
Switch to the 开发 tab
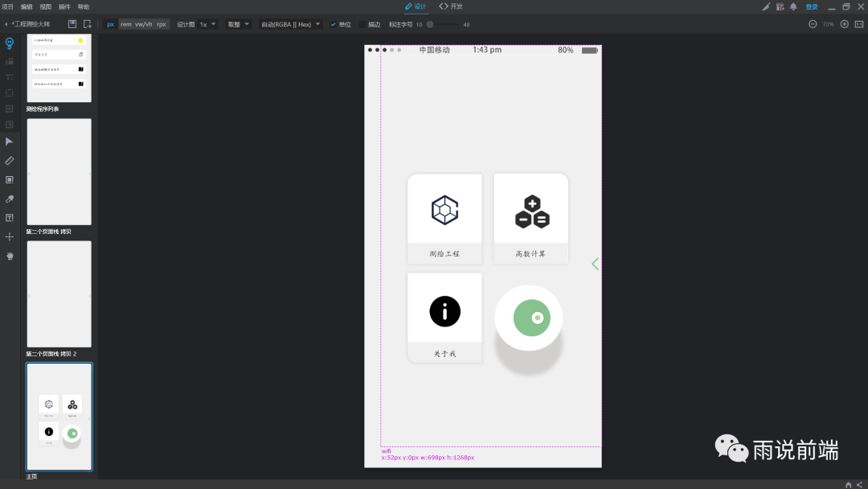[x=451, y=6]
